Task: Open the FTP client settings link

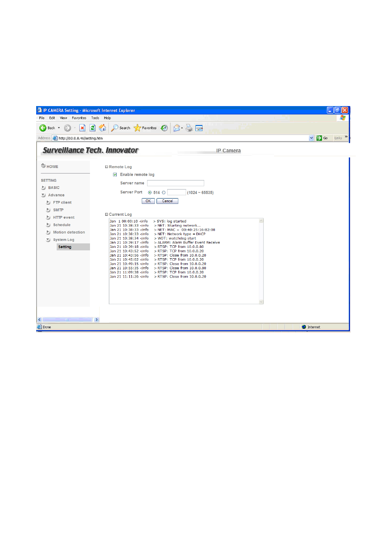Action: click(x=62, y=202)
